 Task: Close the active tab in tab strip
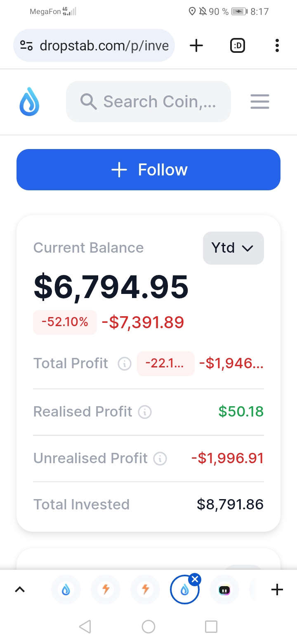click(x=195, y=580)
